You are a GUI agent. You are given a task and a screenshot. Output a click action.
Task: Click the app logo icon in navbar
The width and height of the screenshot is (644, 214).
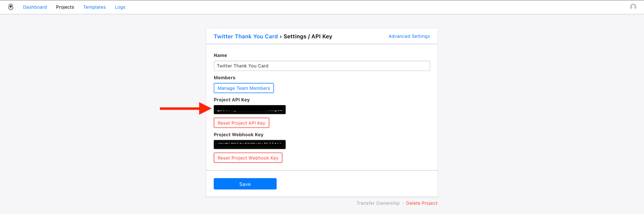click(11, 7)
